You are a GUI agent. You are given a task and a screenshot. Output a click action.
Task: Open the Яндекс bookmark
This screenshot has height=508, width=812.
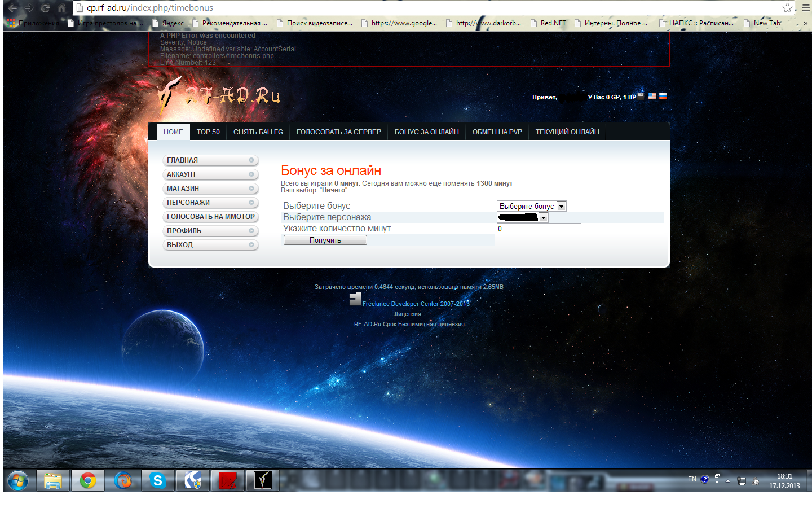[169, 23]
